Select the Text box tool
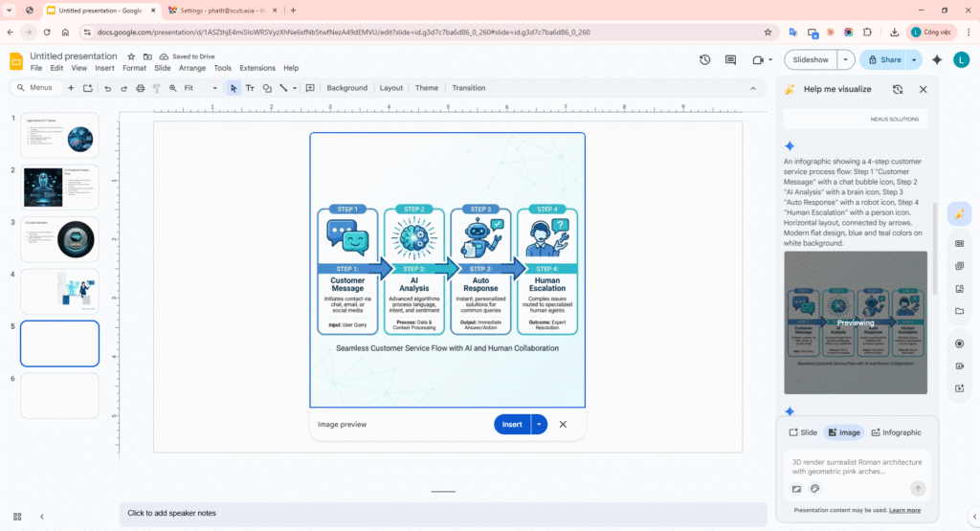980x531 pixels. [x=250, y=88]
